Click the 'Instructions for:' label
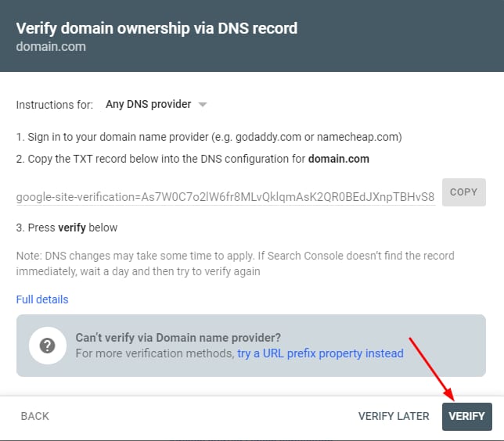504x441 pixels. [x=55, y=104]
